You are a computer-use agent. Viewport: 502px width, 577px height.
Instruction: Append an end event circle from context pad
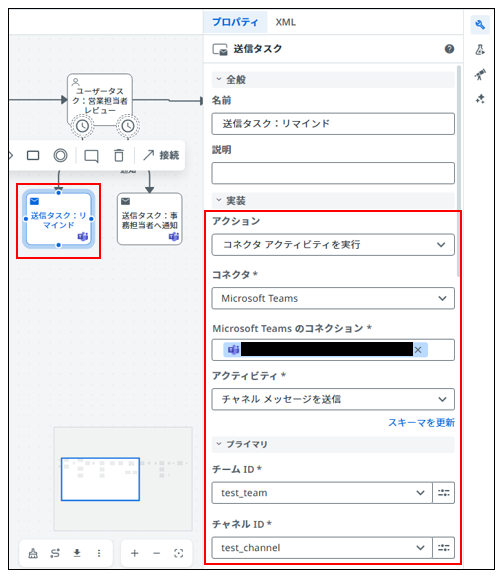60,155
